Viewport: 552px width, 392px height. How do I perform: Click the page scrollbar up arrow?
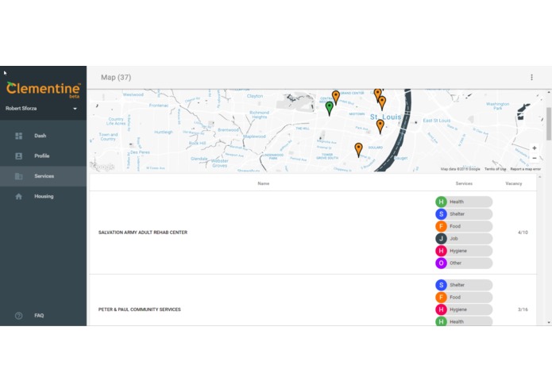pos(549,92)
